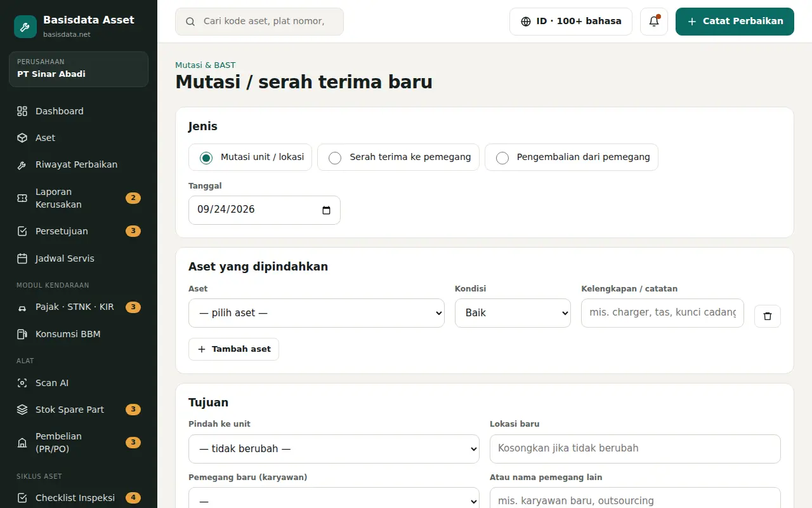
Task: Click the Basisdata Asset wrench logo
Action: pos(25,27)
